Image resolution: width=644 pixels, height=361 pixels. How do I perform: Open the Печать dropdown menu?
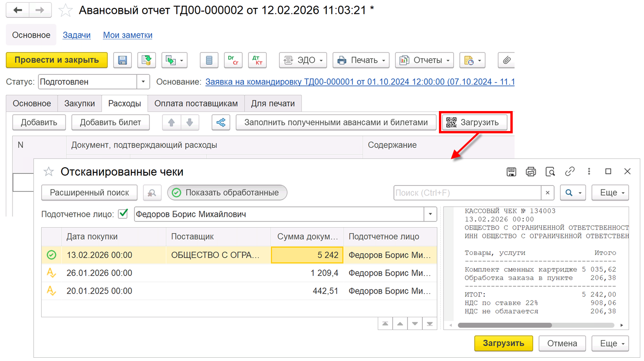coord(361,60)
